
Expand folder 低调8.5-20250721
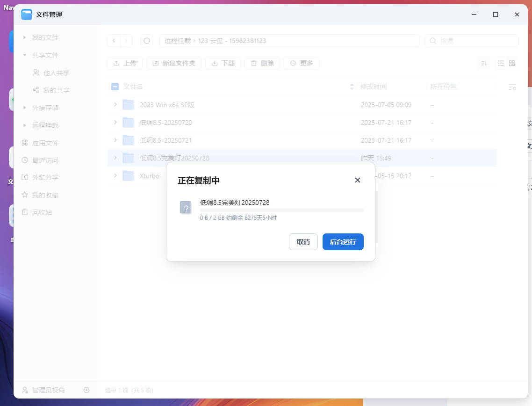pyautogui.click(x=115, y=140)
